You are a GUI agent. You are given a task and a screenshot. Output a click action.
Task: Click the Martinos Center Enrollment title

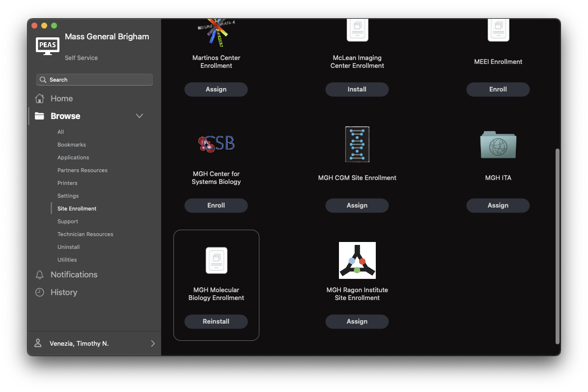coord(216,61)
